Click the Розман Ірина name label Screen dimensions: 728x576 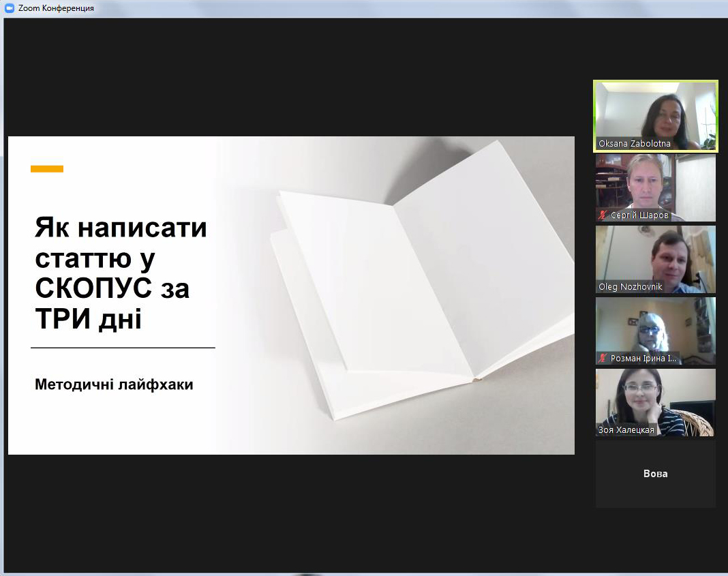coord(643,358)
